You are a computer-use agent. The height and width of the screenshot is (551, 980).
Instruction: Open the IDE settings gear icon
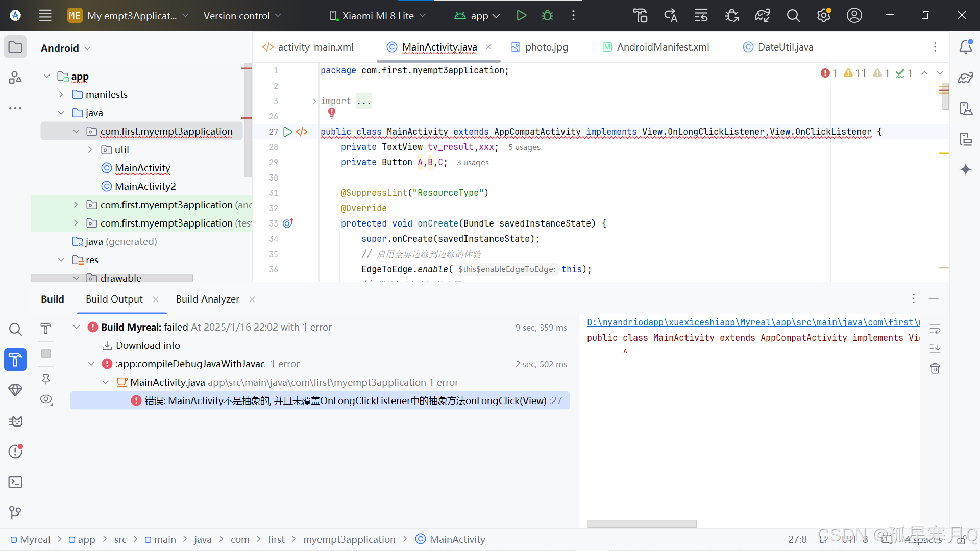(x=823, y=15)
